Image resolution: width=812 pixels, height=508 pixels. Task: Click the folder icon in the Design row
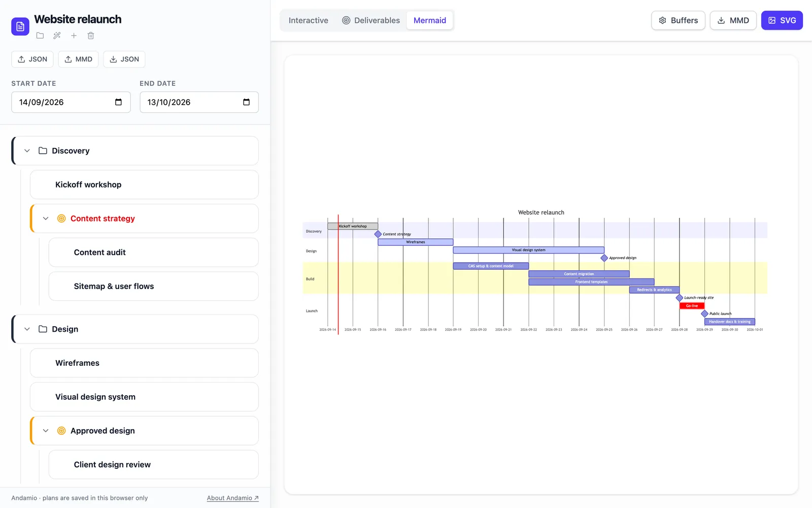[43, 329]
